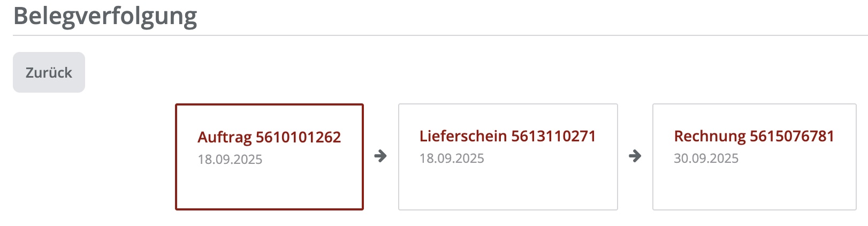Click the Lieferschein date 18.09.2025
Screen dimensions: 868x226
[x=452, y=159]
